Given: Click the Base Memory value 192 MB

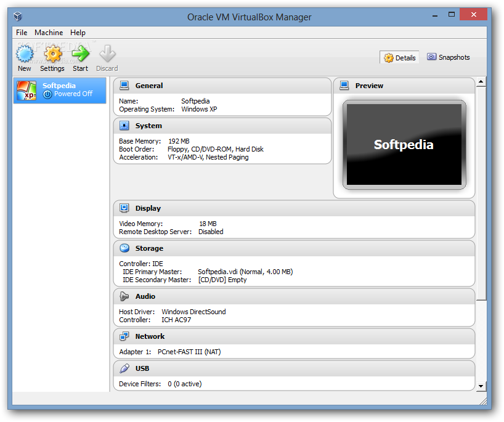Looking at the screenshot, I should point(179,141).
